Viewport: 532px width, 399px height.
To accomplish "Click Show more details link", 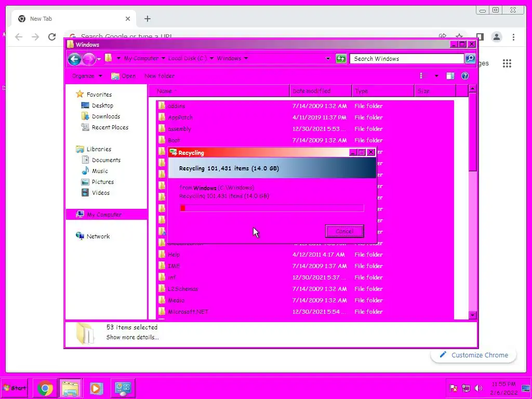I will click(x=132, y=337).
